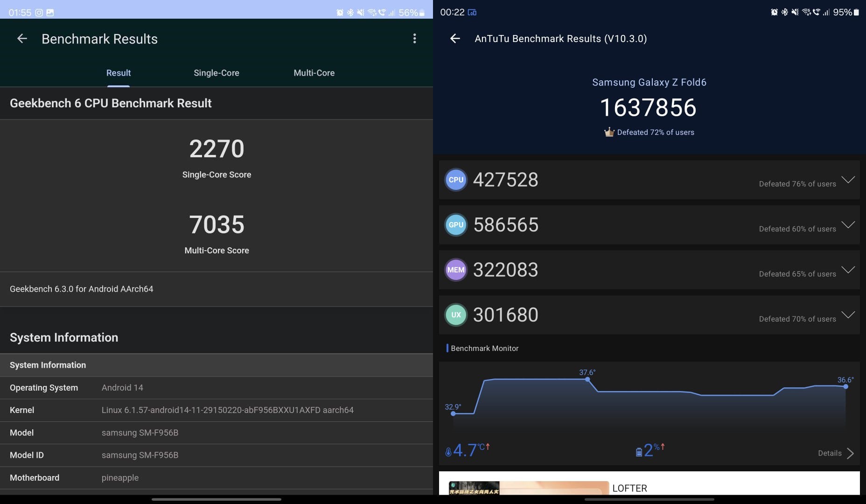Select the Result tab
Viewport: 866px width, 504px height.
pyautogui.click(x=119, y=73)
